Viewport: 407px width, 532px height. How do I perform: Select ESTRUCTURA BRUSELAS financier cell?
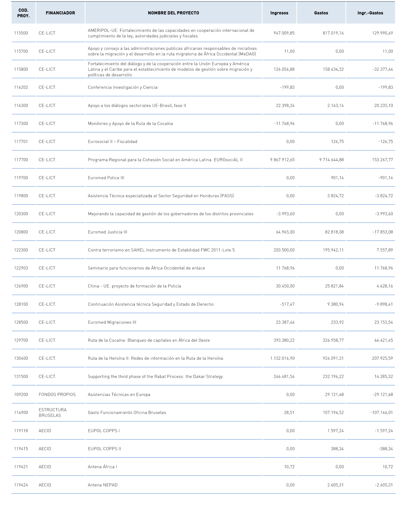[x=53, y=412]
